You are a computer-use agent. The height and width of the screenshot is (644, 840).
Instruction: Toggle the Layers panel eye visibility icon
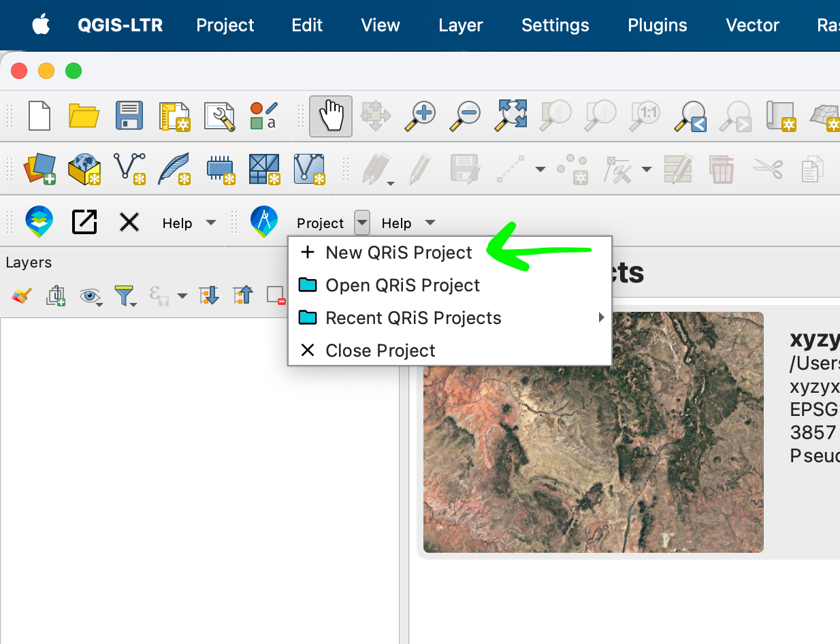coord(91,295)
